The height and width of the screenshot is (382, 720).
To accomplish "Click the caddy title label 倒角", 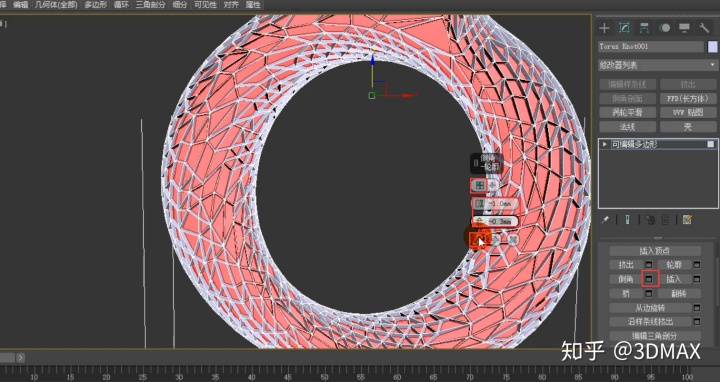I will (x=488, y=157).
